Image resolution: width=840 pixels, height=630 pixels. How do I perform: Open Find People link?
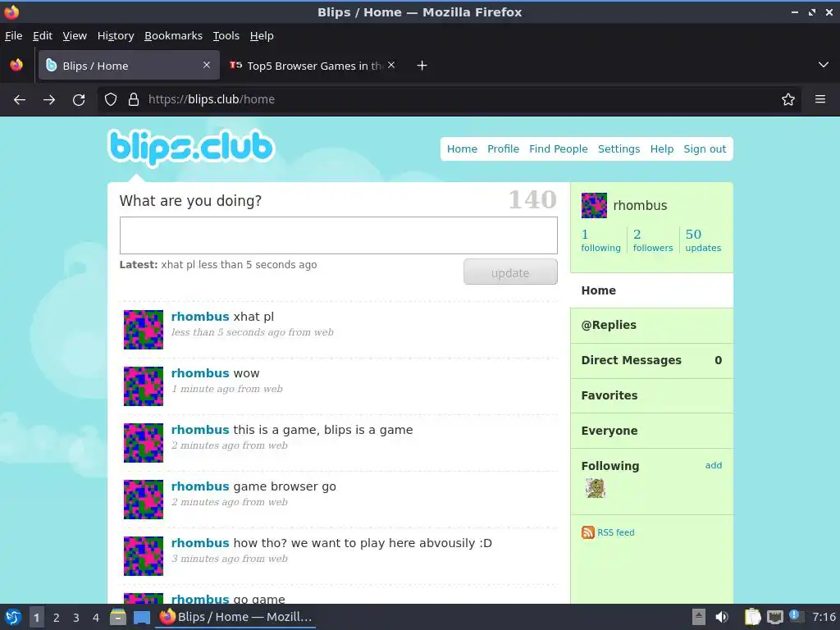(558, 149)
